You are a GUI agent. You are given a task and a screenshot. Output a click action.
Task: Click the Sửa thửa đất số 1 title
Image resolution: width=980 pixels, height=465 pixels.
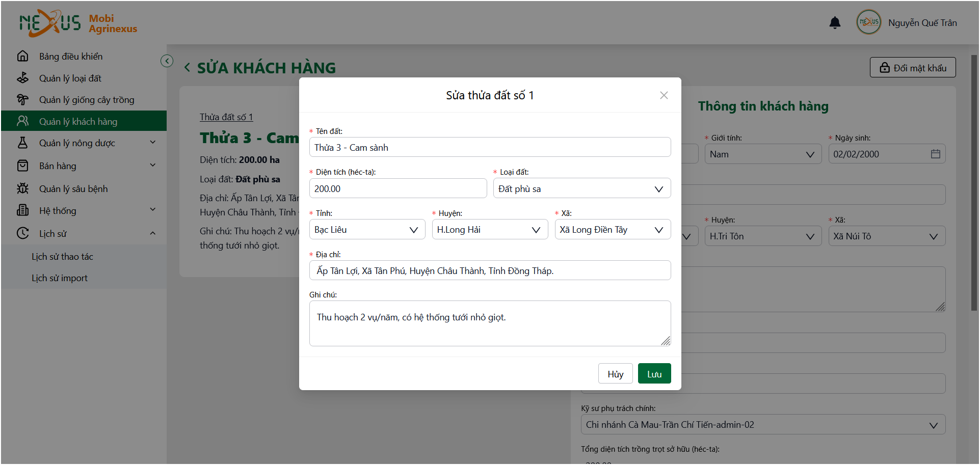coord(490,95)
